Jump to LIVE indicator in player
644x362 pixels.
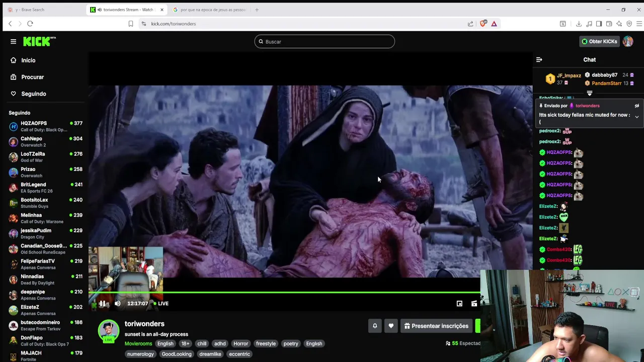click(x=161, y=304)
